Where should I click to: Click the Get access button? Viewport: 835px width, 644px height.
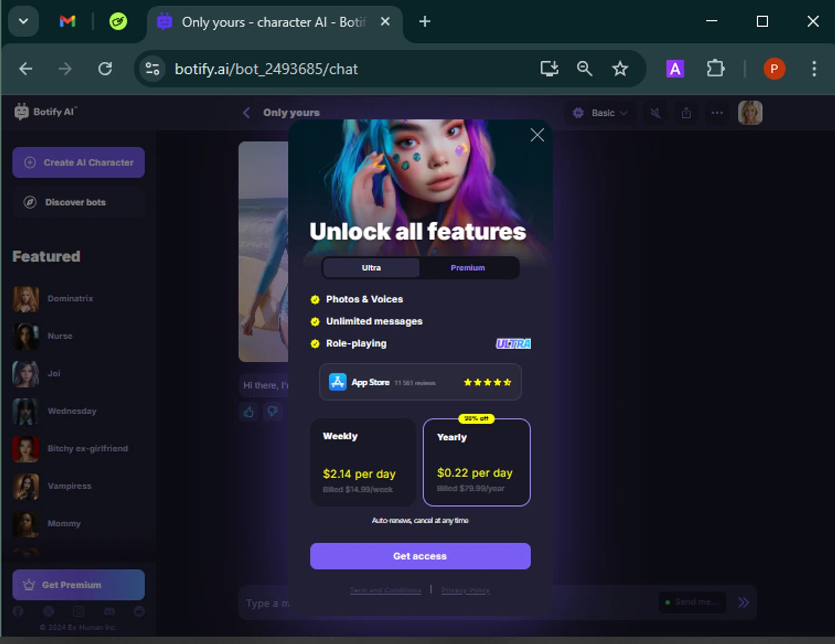point(420,556)
